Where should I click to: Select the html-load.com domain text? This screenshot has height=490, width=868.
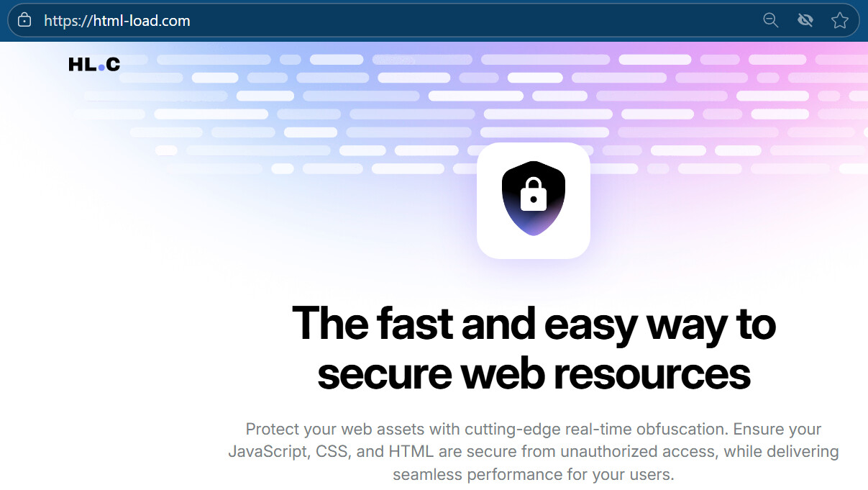click(x=141, y=21)
